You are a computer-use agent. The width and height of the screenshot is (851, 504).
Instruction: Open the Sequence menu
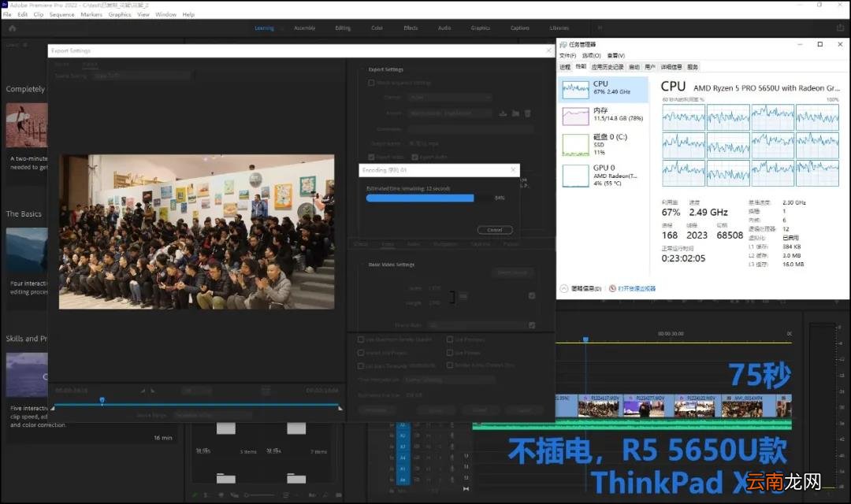[x=62, y=15]
